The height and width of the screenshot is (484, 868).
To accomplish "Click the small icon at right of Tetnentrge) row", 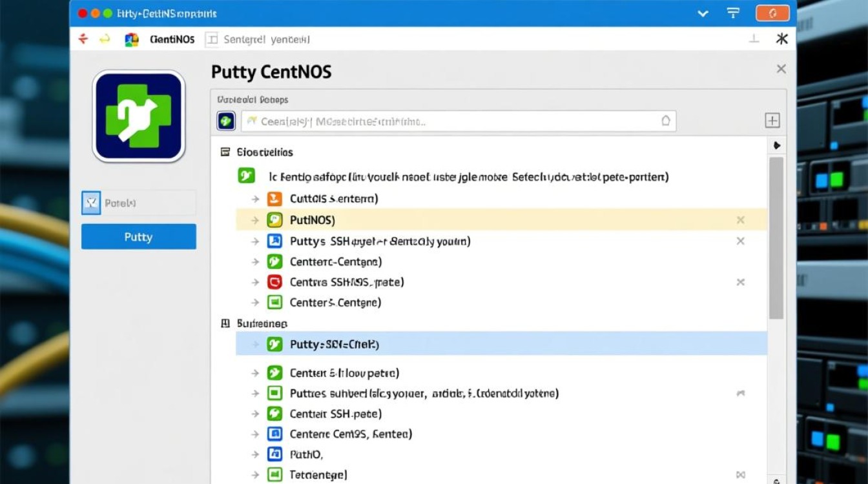I will [741, 476].
